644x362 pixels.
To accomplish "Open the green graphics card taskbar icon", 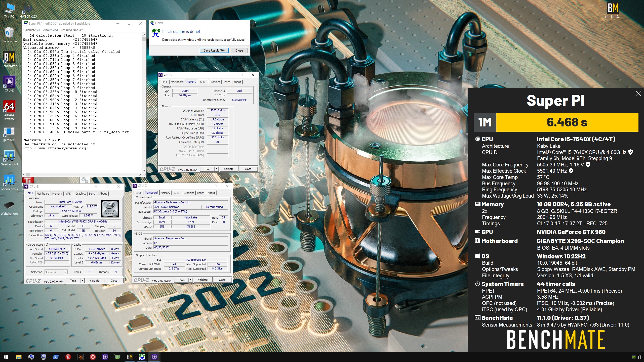I will coord(117,357).
